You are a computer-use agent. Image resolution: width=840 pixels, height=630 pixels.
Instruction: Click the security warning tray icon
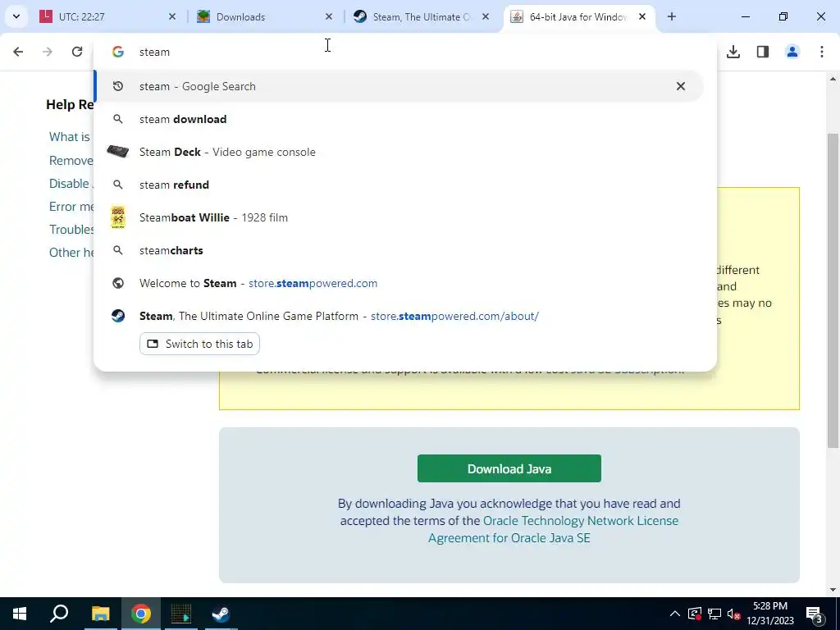[x=695, y=614]
